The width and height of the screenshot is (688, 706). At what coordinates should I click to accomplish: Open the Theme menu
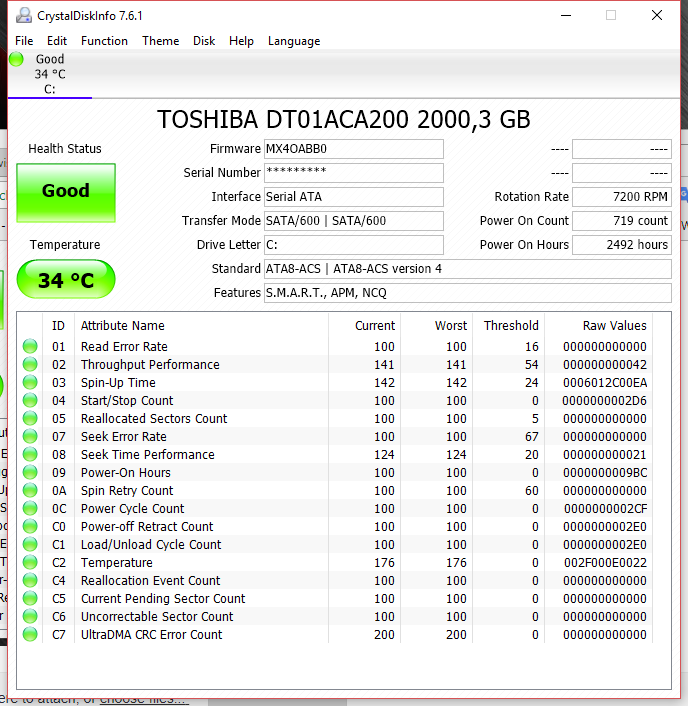pyautogui.click(x=161, y=41)
